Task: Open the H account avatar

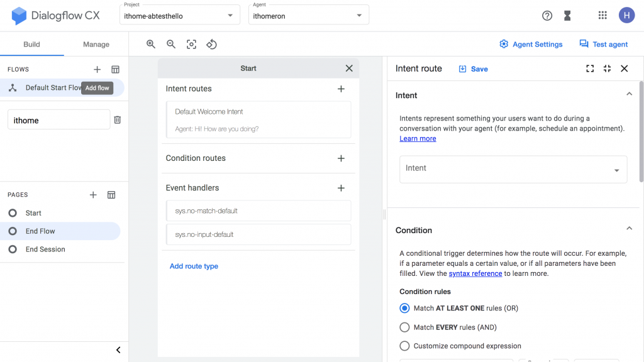Action: pos(627,15)
